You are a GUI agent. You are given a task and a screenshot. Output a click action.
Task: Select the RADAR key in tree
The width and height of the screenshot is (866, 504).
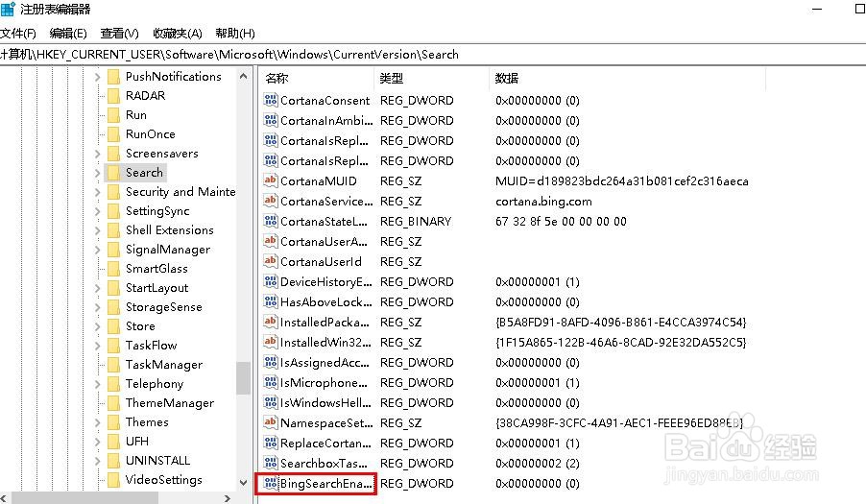(x=145, y=95)
